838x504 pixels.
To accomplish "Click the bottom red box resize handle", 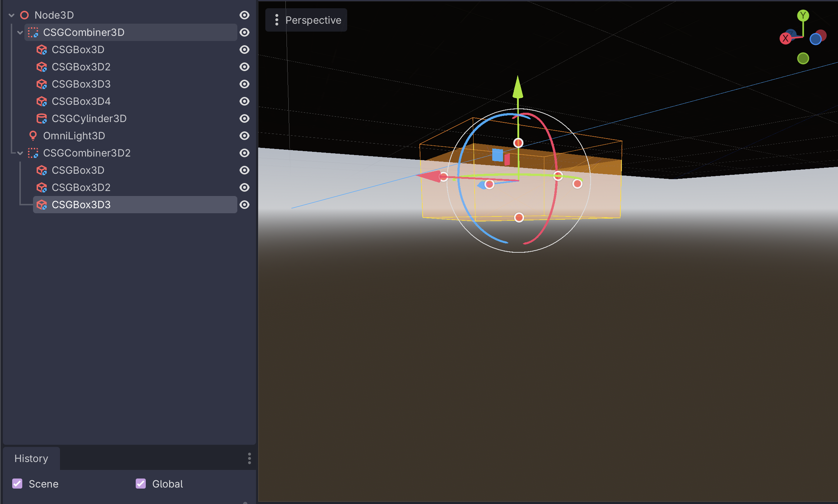I will point(519,218).
